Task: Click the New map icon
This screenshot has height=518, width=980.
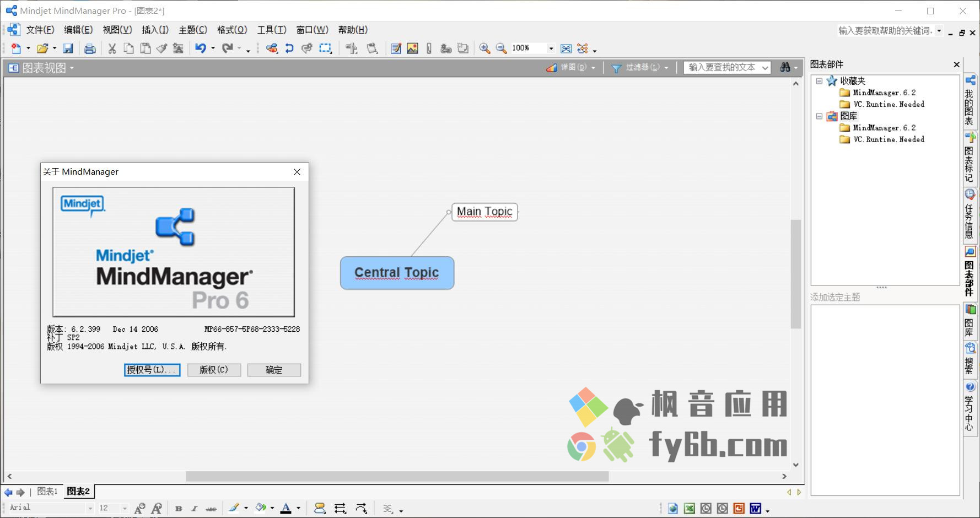Action: [x=16, y=48]
